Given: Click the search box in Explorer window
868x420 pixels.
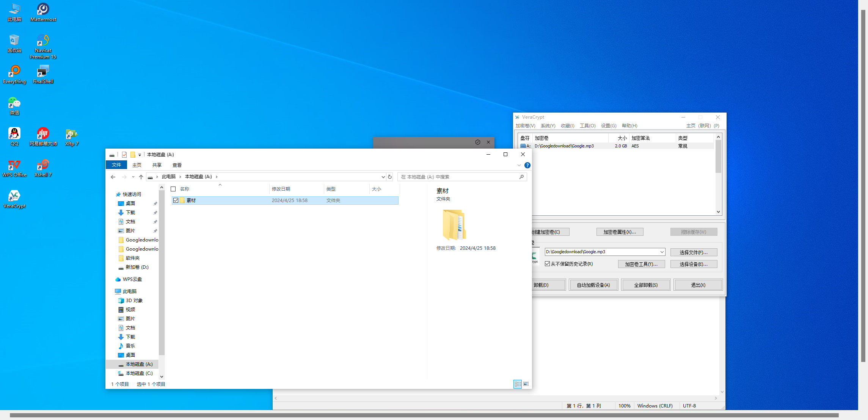Looking at the screenshot, I should [x=459, y=177].
